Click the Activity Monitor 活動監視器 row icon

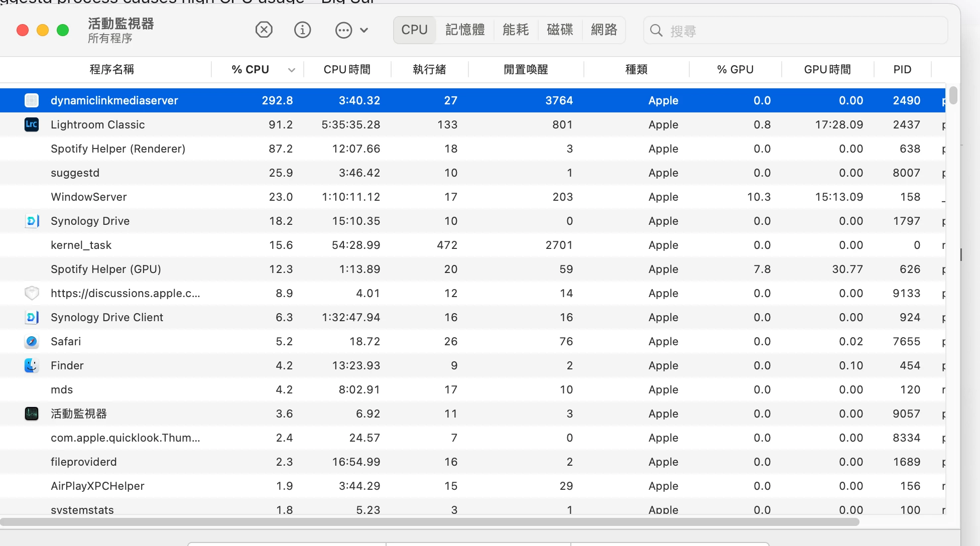pyautogui.click(x=32, y=414)
